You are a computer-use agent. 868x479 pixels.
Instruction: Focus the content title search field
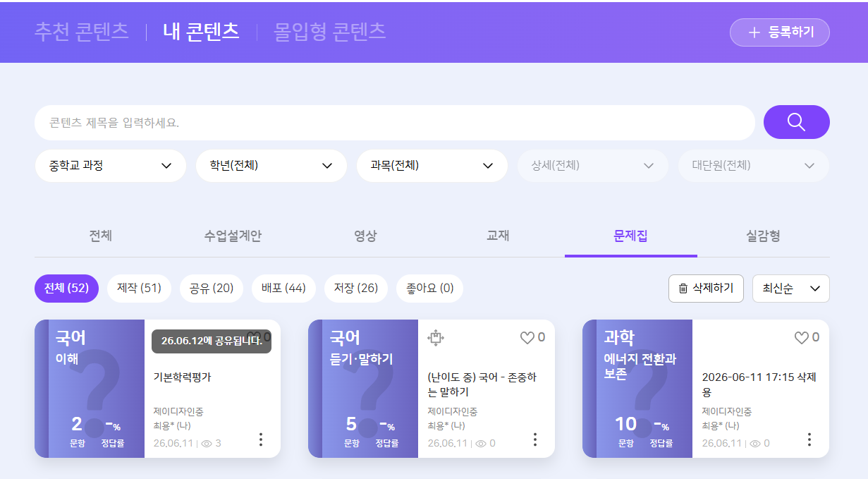(x=395, y=123)
